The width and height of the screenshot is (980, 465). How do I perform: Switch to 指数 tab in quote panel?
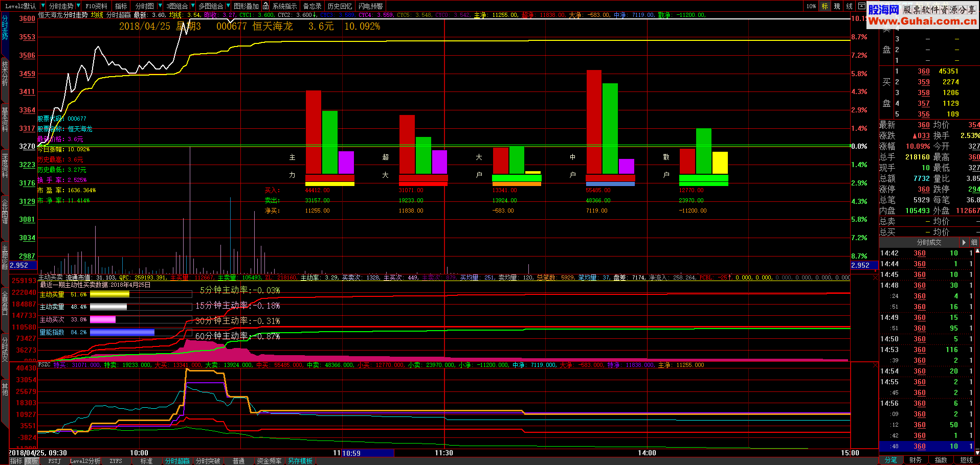click(x=941, y=460)
